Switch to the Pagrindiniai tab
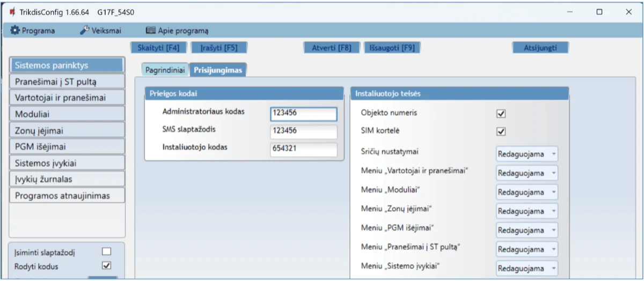The height and width of the screenshot is (281, 644). pos(165,70)
